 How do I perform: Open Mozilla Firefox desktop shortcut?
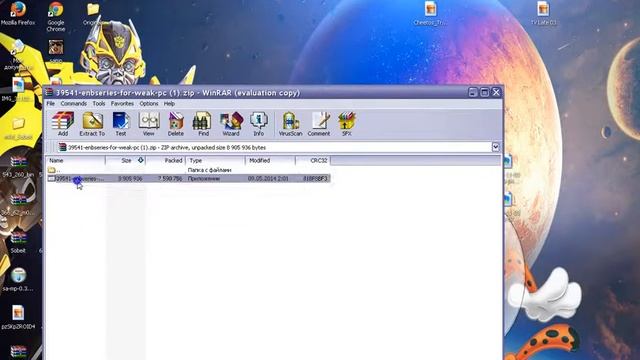tap(18, 13)
